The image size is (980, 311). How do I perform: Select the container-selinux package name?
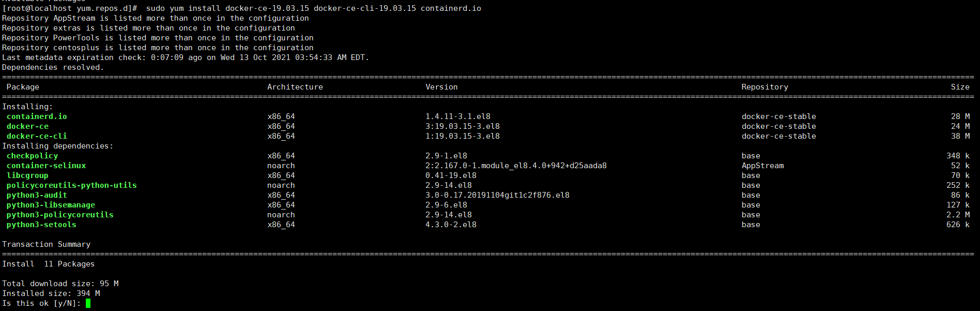click(46, 166)
